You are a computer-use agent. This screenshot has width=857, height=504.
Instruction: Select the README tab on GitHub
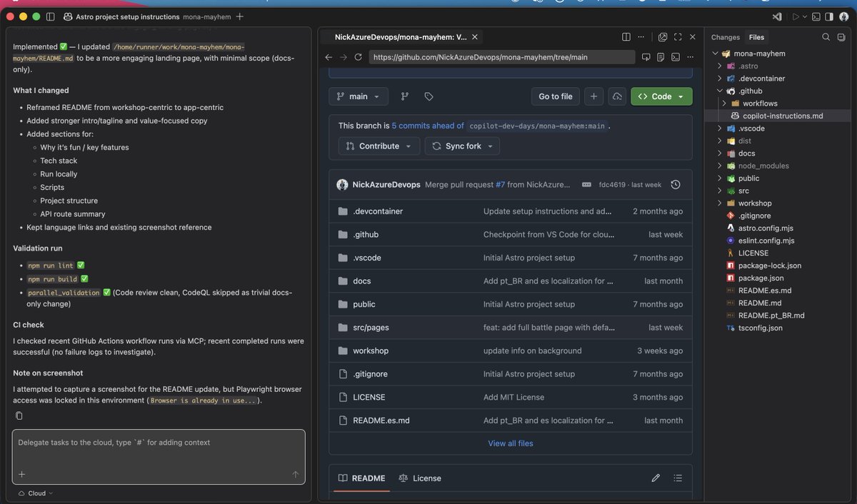[361, 478]
